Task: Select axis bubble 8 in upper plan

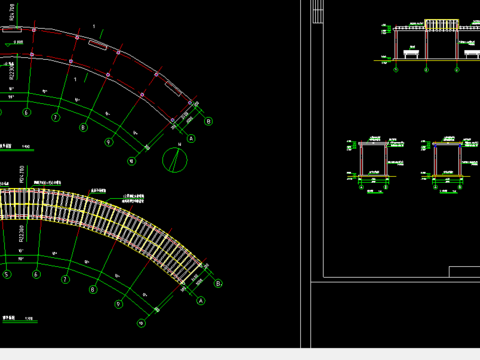Action: coord(83,127)
